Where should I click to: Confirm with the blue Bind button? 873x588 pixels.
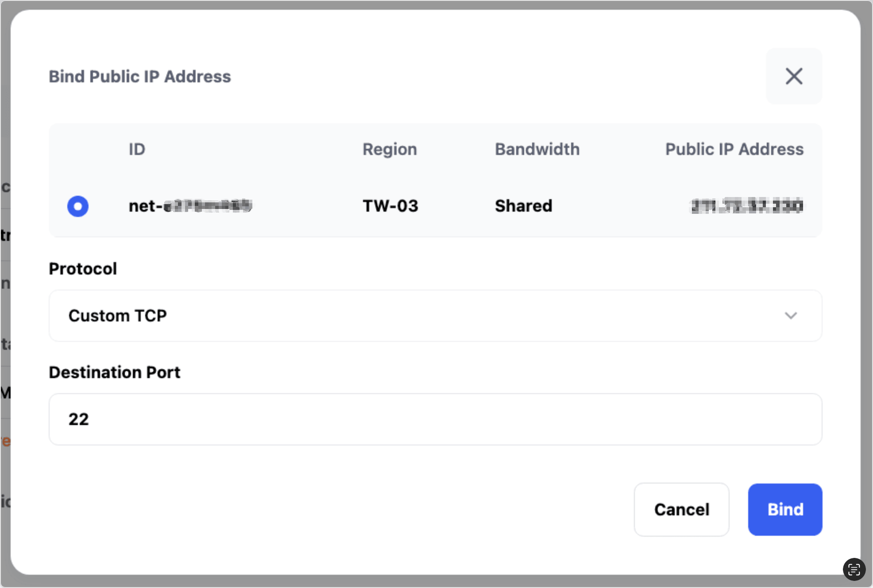pos(785,510)
